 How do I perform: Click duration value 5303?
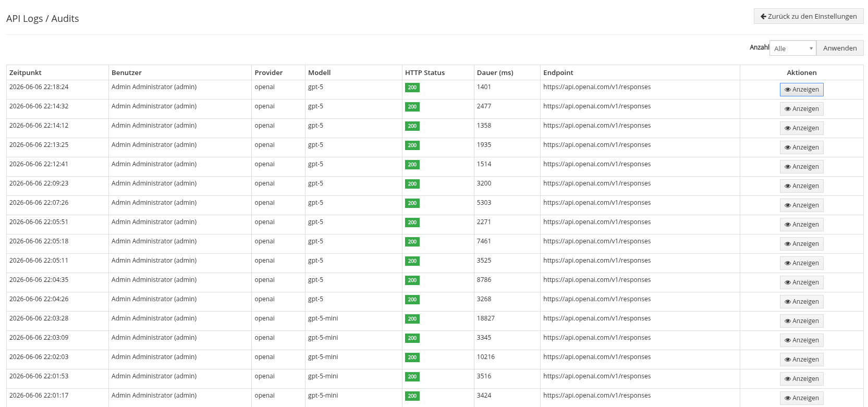point(484,203)
